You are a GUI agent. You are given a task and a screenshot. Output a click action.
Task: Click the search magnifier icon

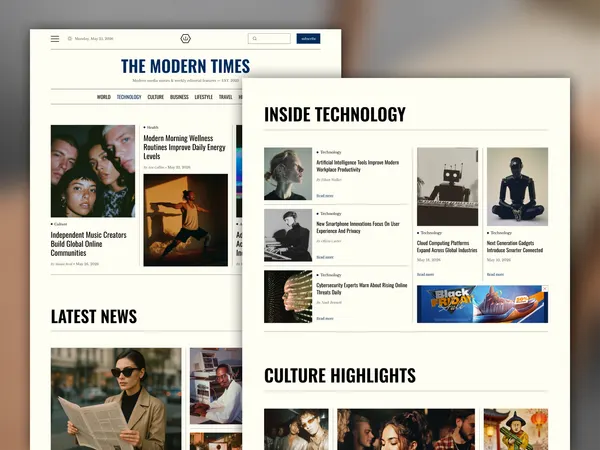(254, 39)
